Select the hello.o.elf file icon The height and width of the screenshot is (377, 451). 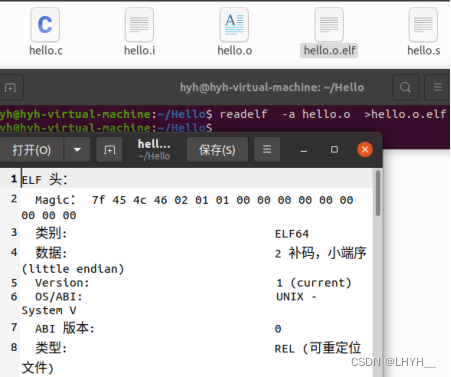tap(329, 25)
